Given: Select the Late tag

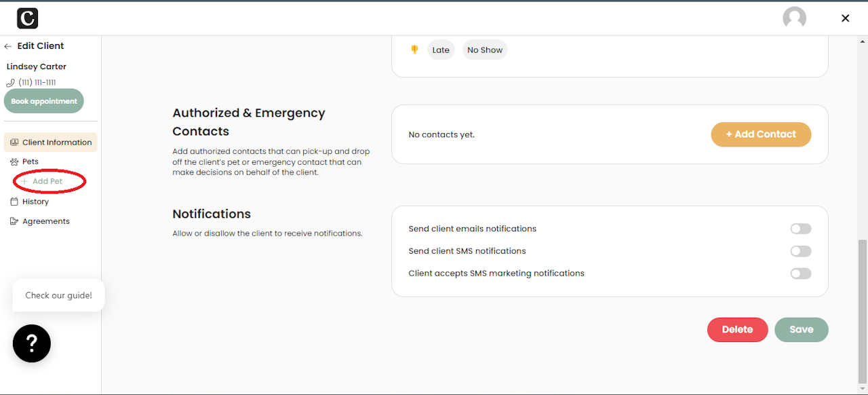Looking at the screenshot, I should click(441, 50).
